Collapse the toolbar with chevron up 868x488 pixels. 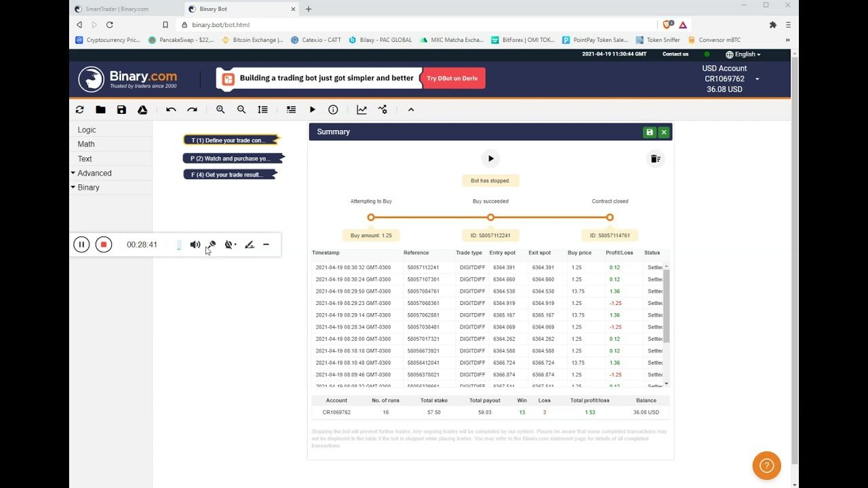411,110
